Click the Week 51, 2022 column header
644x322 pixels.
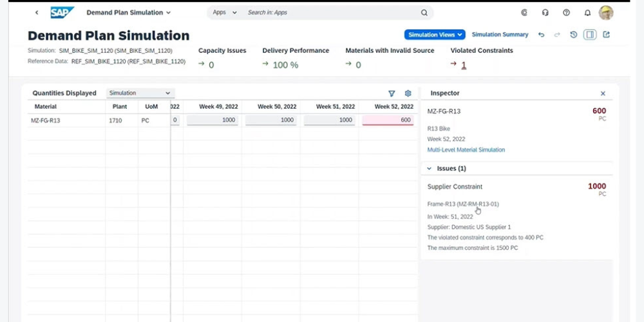(335, 107)
